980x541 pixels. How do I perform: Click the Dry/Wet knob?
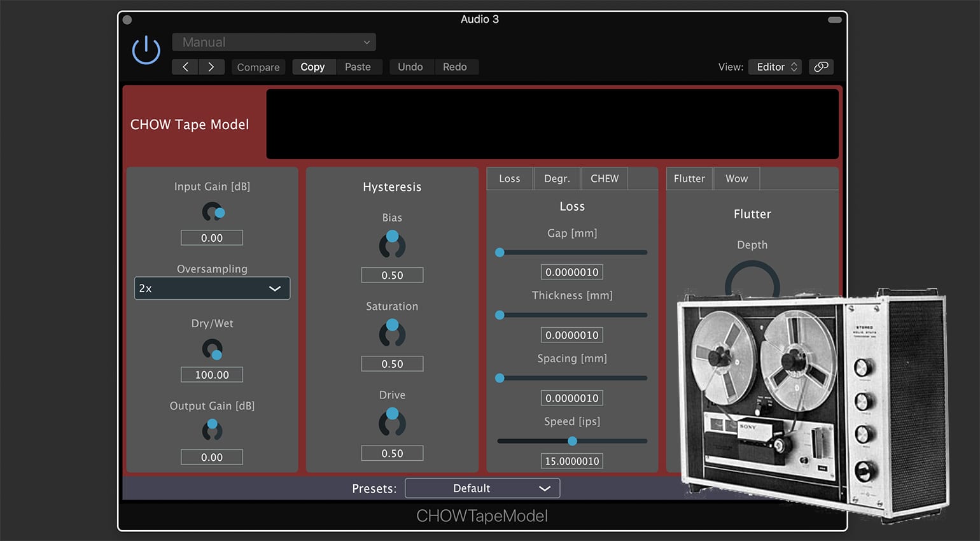click(213, 349)
